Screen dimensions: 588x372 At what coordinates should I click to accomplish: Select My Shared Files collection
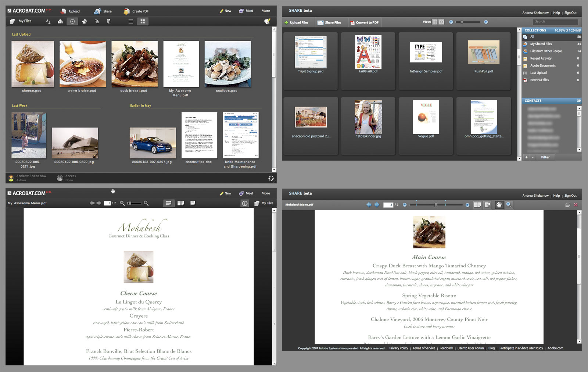(541, 44)
